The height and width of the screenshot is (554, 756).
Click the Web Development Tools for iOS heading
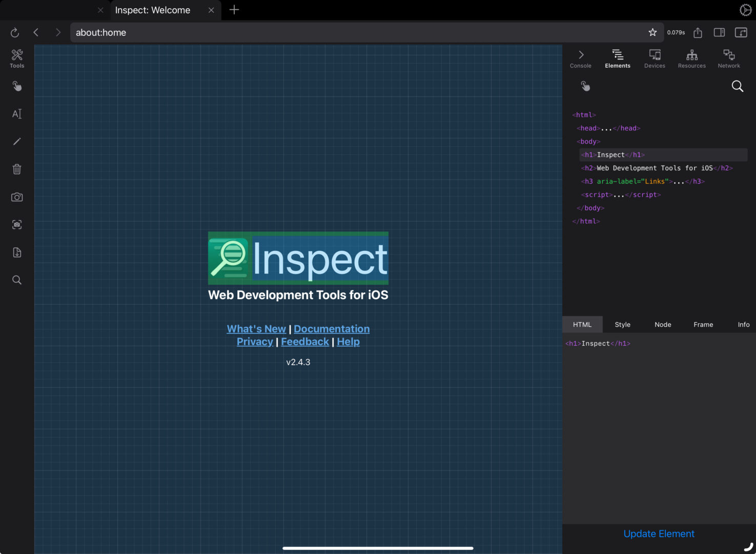coord(298,295)
